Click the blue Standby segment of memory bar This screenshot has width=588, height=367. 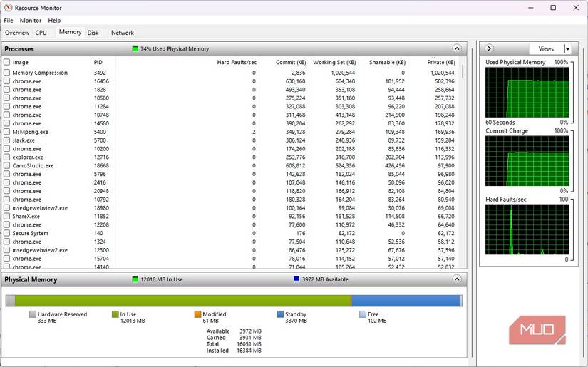(x=406, y=301)
